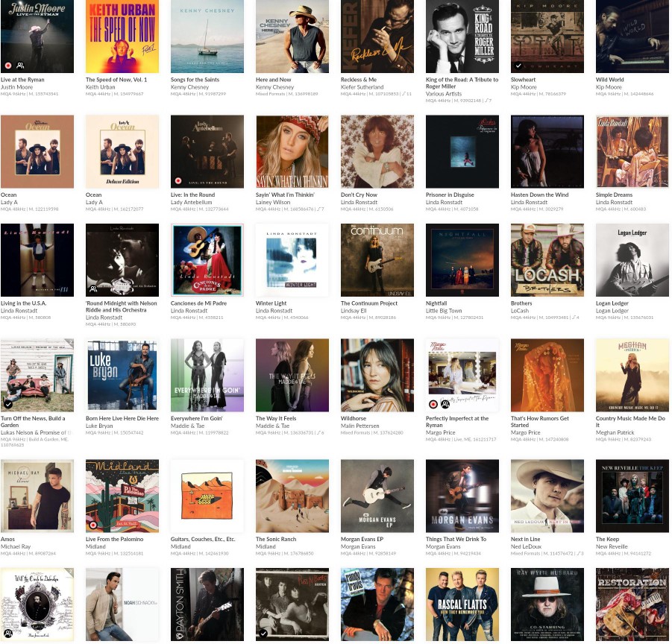Open the Living in the U.S.A. title
Screen dimensions: 672x644
click(23, 303)
